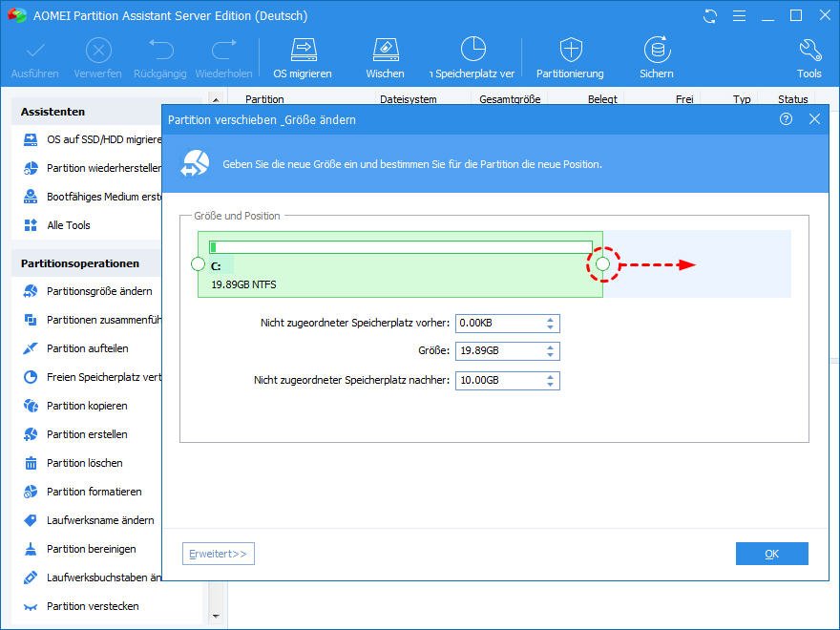Click the sidebar scroll down arrow
This screenshot has height=630, width=840.
click(216, 616)
